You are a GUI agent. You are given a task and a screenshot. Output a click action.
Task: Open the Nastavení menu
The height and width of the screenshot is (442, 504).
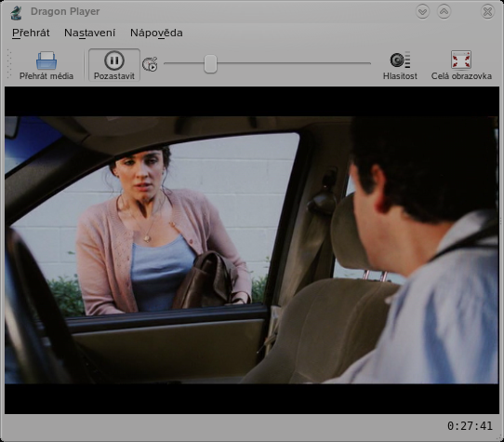click(x=89, y=33)
